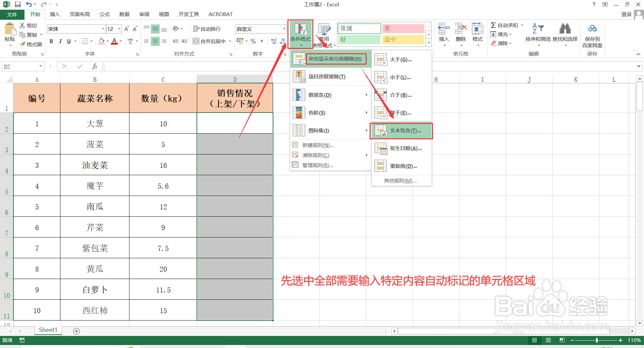The image size is (644, 348).
Task: Toggle bold formatting
Action: pyautogui.click(x=51, y=41)
